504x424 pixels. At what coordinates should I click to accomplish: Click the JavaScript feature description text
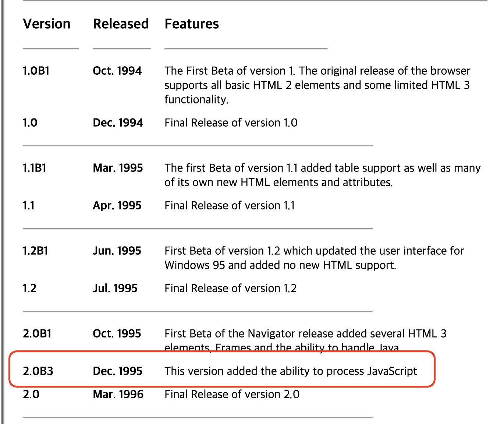coord(291,371)
